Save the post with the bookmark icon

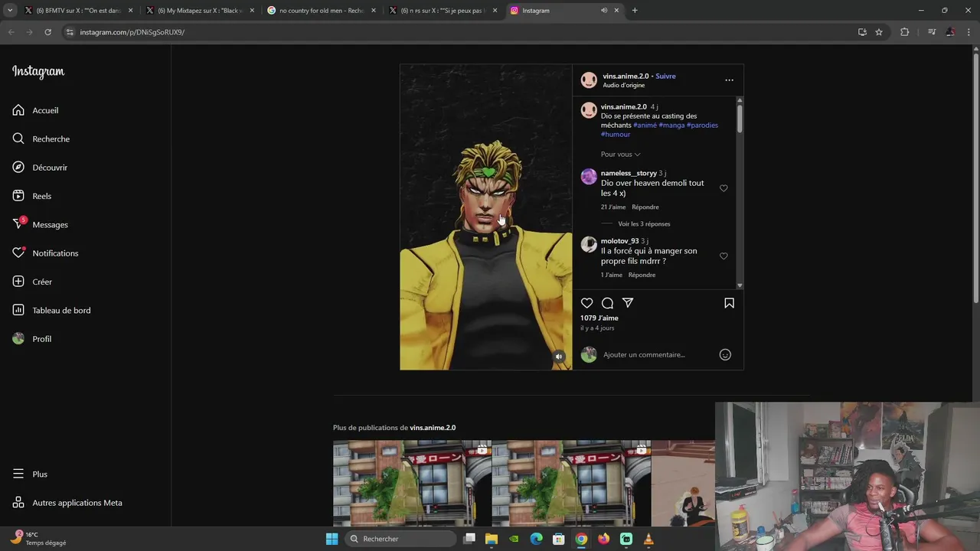[x=729, y=303]
